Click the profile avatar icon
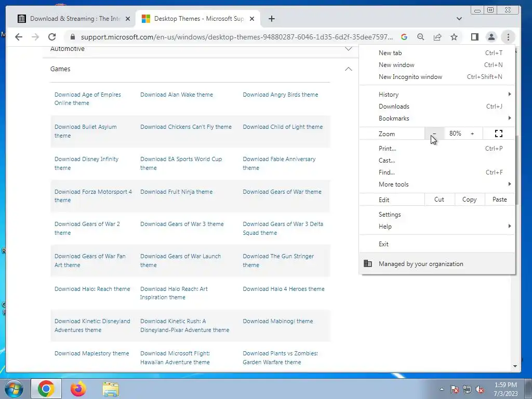 point(491,37)
